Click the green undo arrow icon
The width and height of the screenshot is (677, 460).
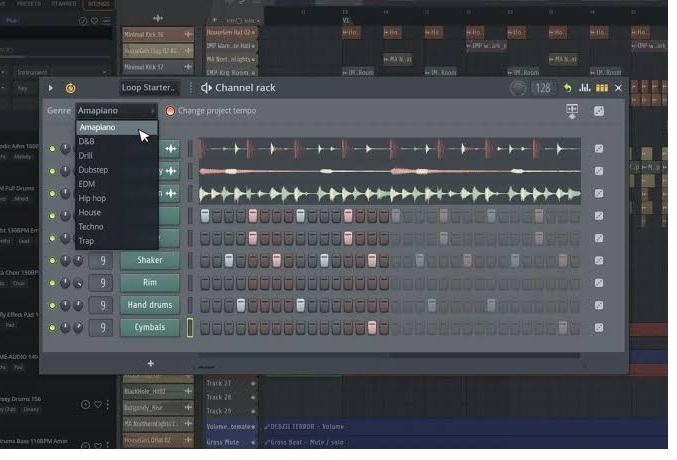568,88
